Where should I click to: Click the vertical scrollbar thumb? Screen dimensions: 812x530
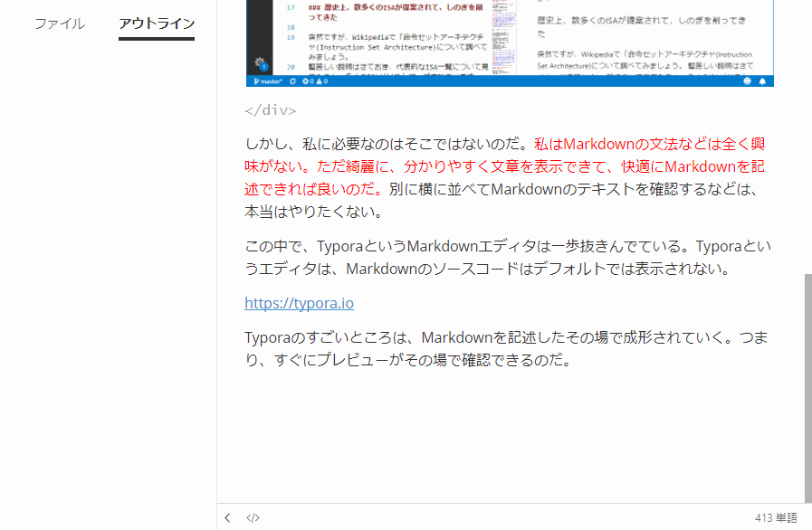coord(807,388)
